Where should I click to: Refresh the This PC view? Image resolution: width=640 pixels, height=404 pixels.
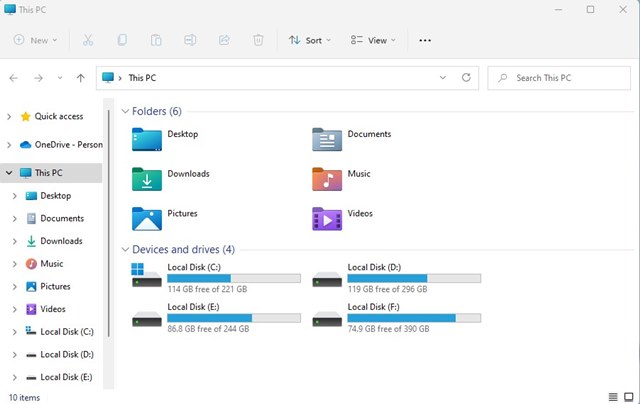point(466,78)
